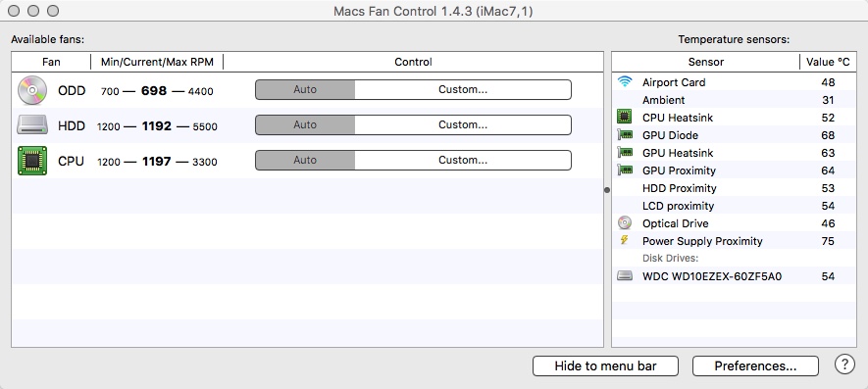Click the Airport Card wifi icon

tap(625, 82)
